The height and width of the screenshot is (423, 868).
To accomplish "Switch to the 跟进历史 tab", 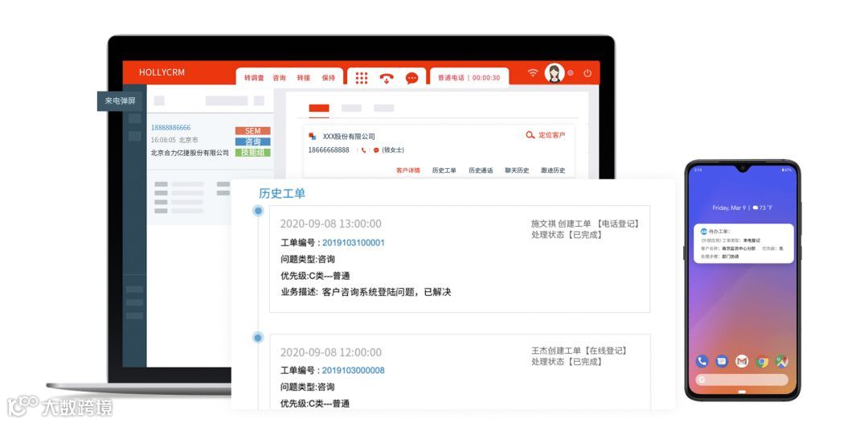I will (x=553, y=170).
